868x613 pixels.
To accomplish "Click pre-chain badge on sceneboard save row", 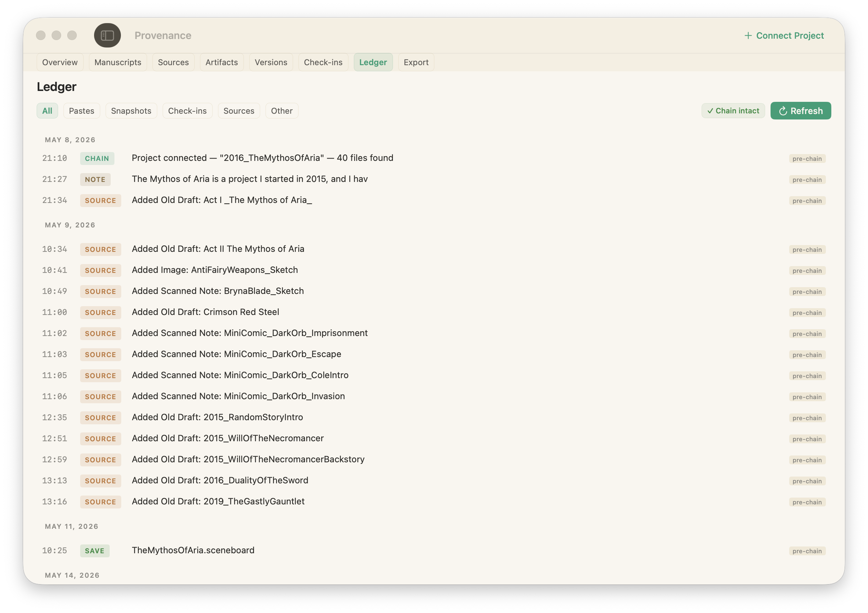I will (807, 551).
